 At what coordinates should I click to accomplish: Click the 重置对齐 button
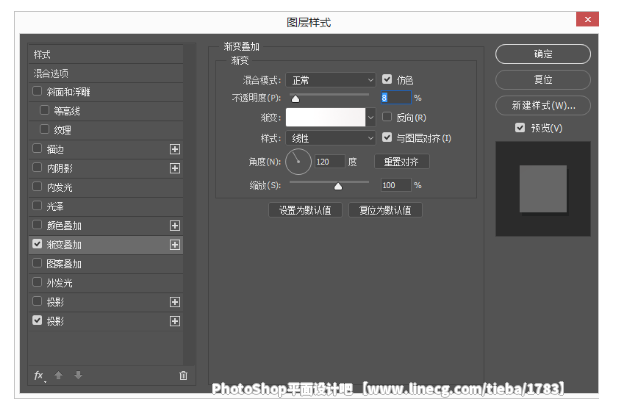tap(402, 161)
